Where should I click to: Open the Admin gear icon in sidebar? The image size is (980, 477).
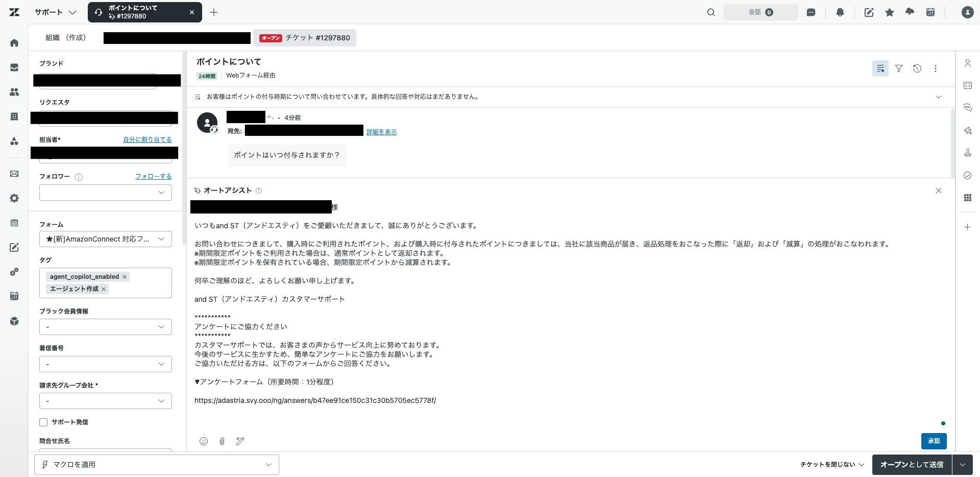(x=14, y=198)
